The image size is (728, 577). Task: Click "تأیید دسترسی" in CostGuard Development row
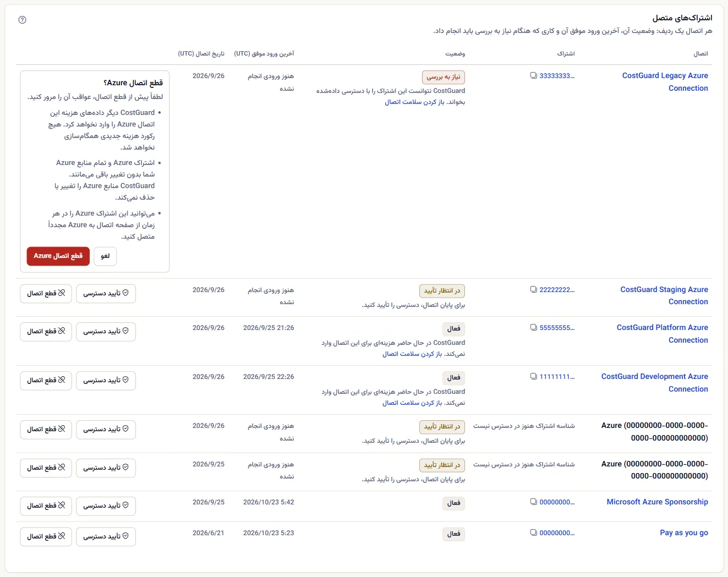coord(106,380)
